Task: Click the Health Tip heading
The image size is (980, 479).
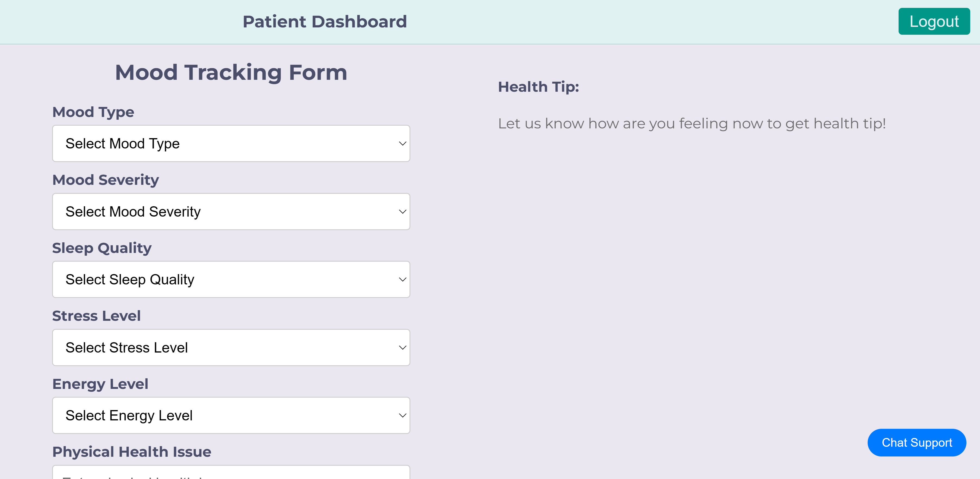Action: click(539, 86)
